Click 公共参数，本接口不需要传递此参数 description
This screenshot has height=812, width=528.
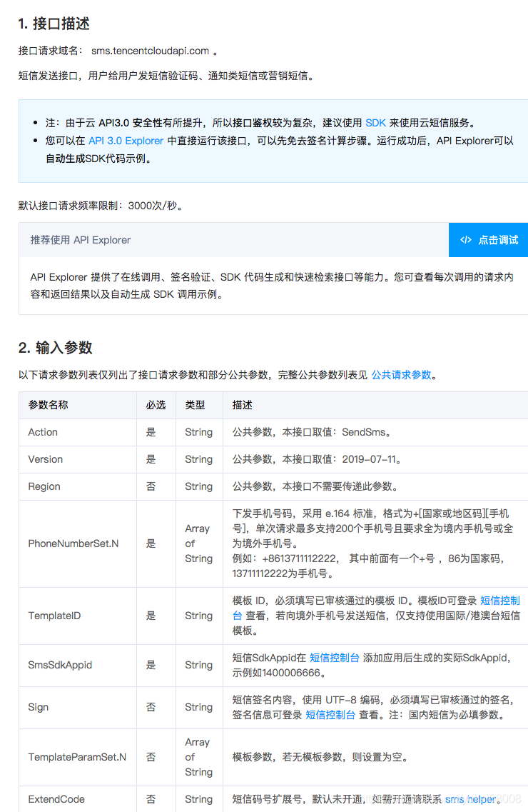click(315, 486)
